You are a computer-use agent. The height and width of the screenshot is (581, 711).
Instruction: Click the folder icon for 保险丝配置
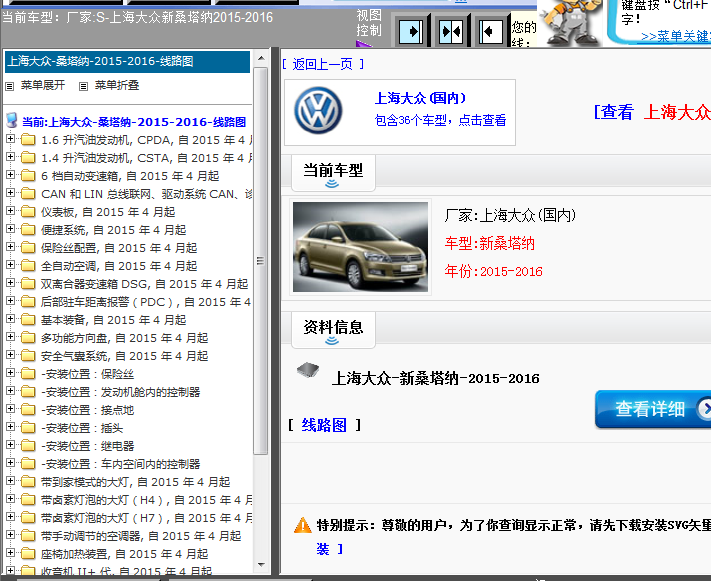coord(28,248)
